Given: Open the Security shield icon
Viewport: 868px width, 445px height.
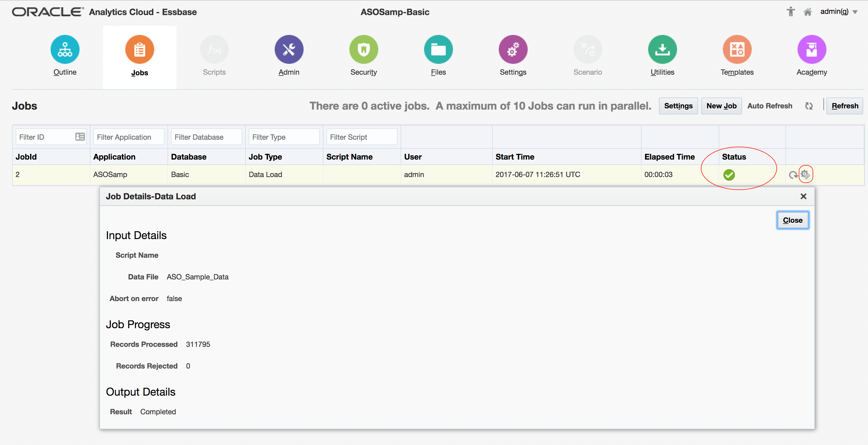Looking at the screenshot, I should point(364,49).
